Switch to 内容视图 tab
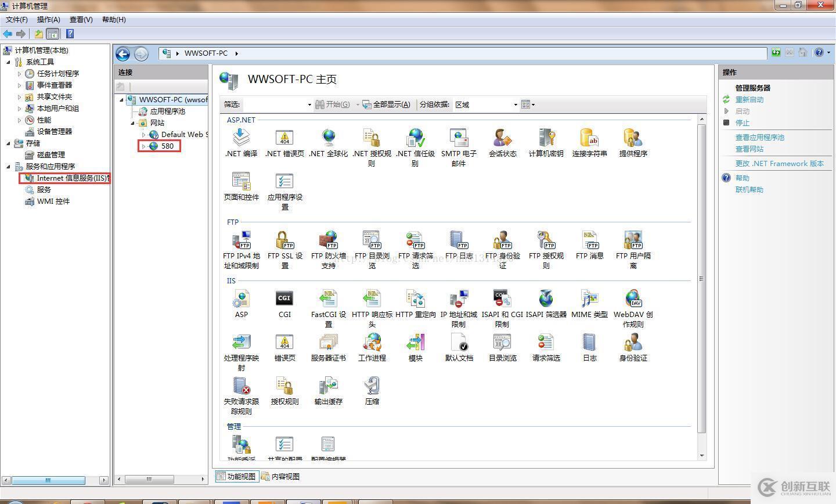The image size is (836, 504). 280,476
